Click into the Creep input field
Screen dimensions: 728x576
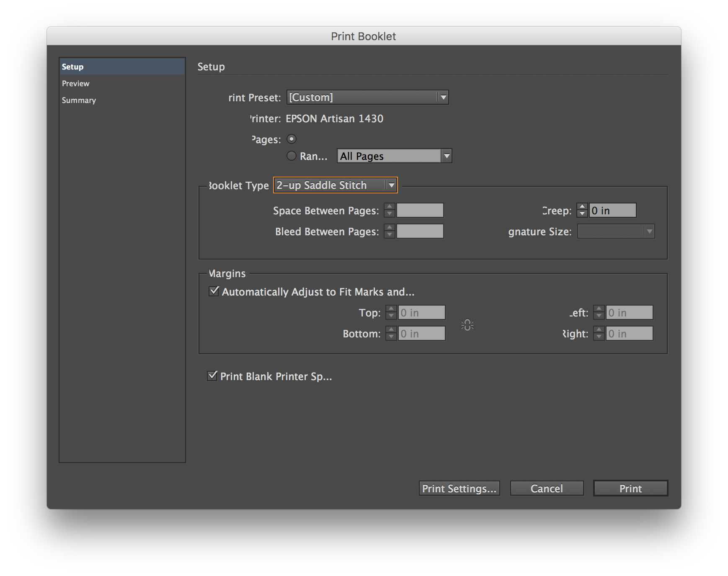pos(612,210)
